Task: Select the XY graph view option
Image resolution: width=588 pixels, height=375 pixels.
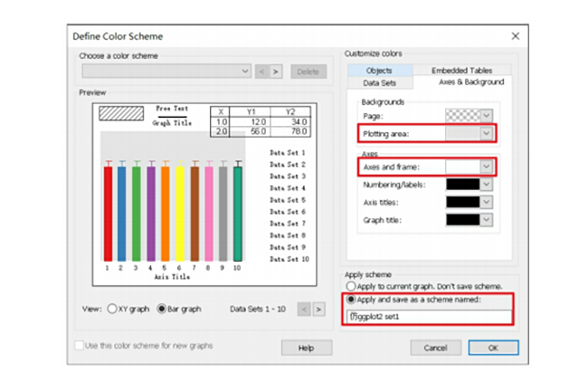Action: 112,309
